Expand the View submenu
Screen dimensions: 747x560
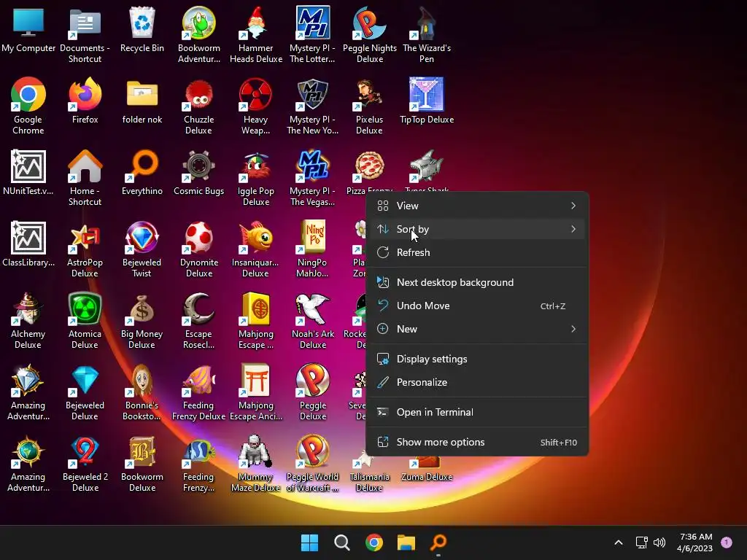pos(477,206)
